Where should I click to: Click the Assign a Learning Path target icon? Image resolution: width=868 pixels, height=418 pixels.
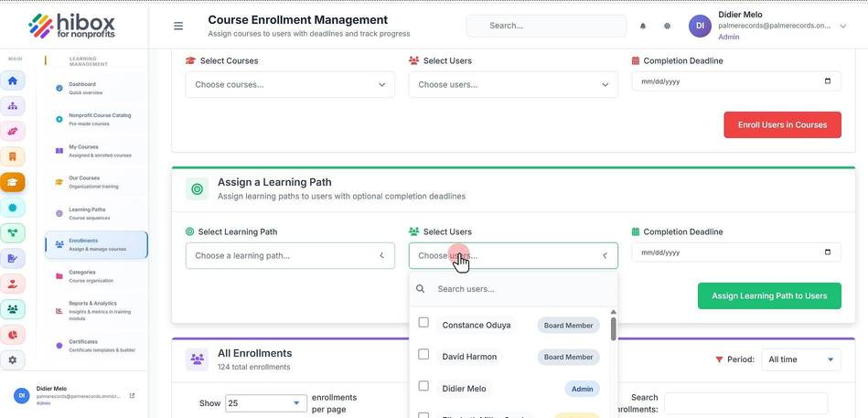(x=197, y=189)
